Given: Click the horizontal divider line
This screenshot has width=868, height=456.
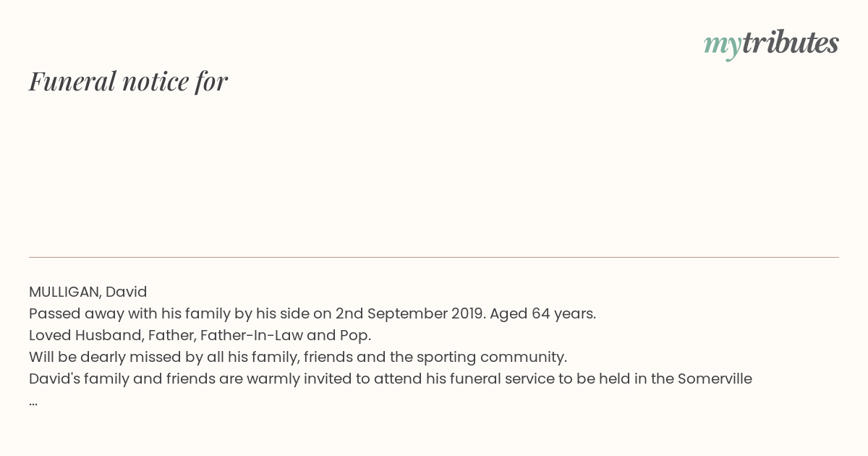Looking at the screenshot, I should [x=434, y=257].
